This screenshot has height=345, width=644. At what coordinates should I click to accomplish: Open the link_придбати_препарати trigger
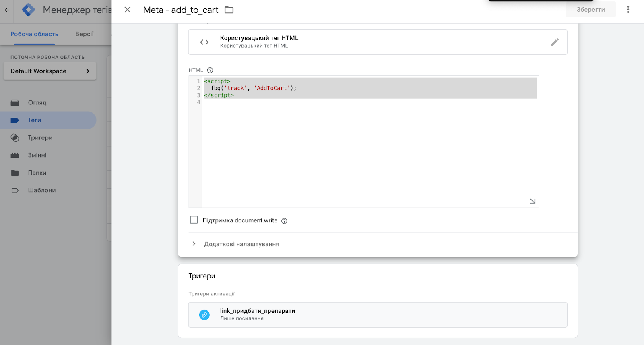point(378,315)
